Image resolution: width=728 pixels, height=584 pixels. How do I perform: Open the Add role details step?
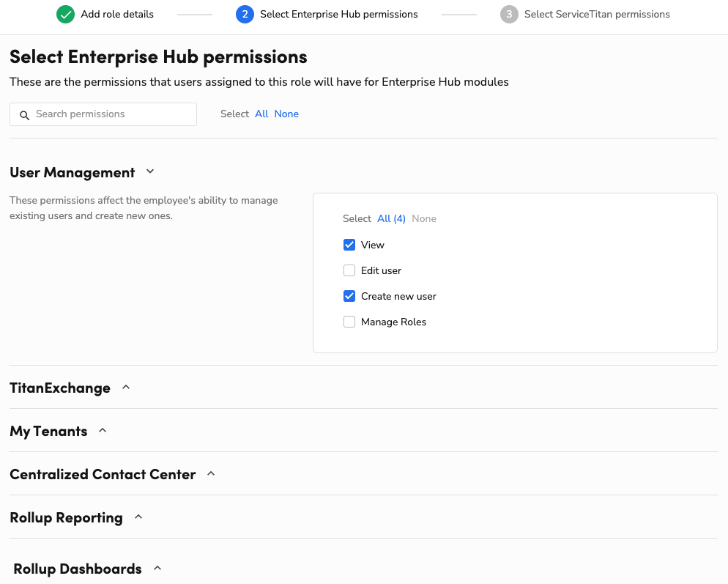[117, 14]
